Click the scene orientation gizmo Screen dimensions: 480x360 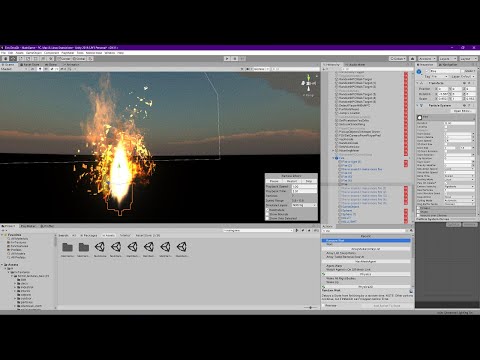pyautogui.click(x=308, y=83)
